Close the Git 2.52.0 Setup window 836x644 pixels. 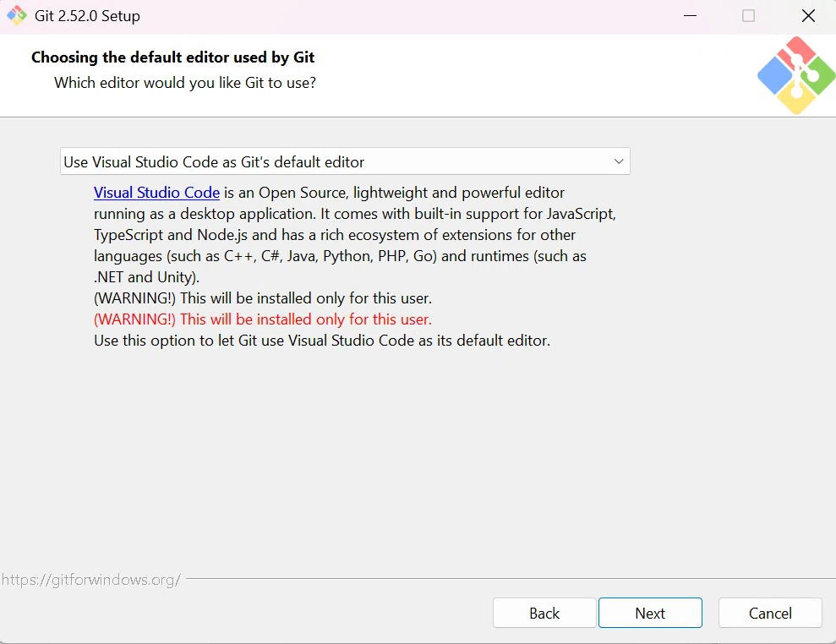coord(808,16)
